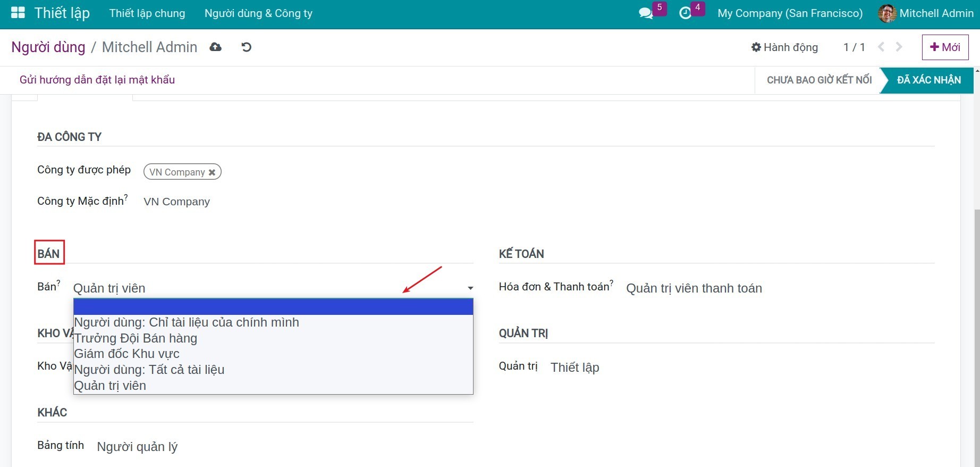980x467 pixels.
Task: Open the apps grid home menu
Action: pyautogui.click(x=18, y=13)
